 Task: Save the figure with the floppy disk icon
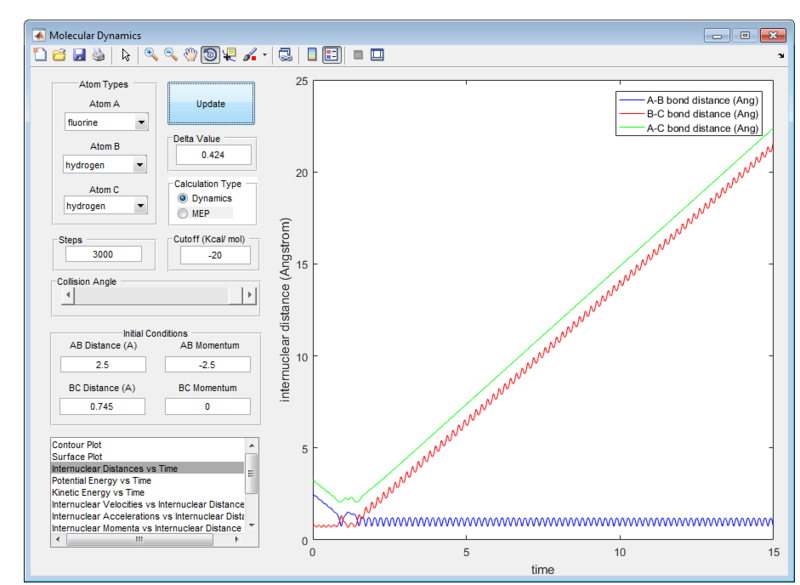(x=79, y=55)
